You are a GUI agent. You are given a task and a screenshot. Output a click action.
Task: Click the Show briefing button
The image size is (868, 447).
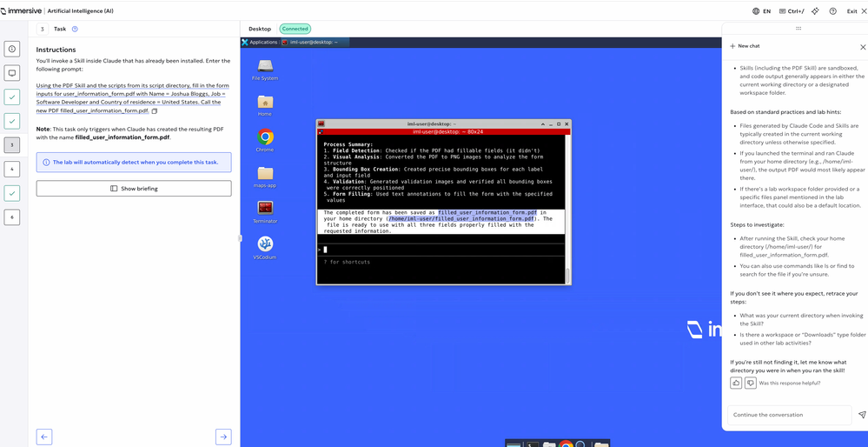click(x=134, y=189)
